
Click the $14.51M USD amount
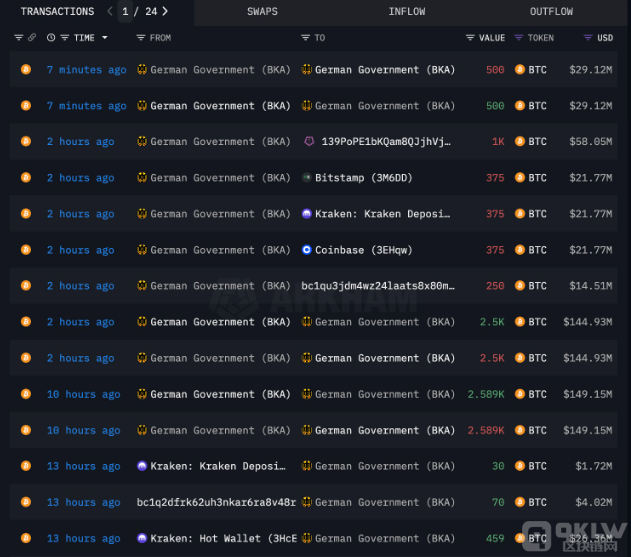591,286
